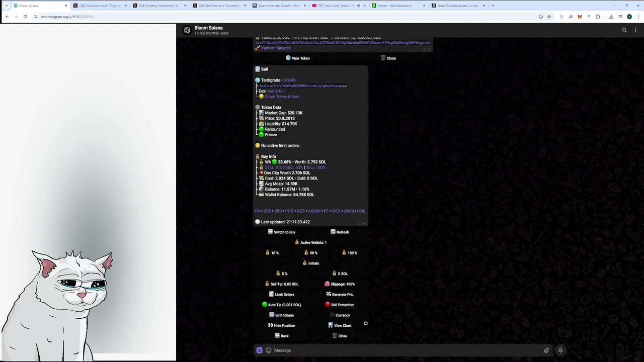Screen dimensions: 644x362
Task: Open the NEO link
Action: point(300,211)
